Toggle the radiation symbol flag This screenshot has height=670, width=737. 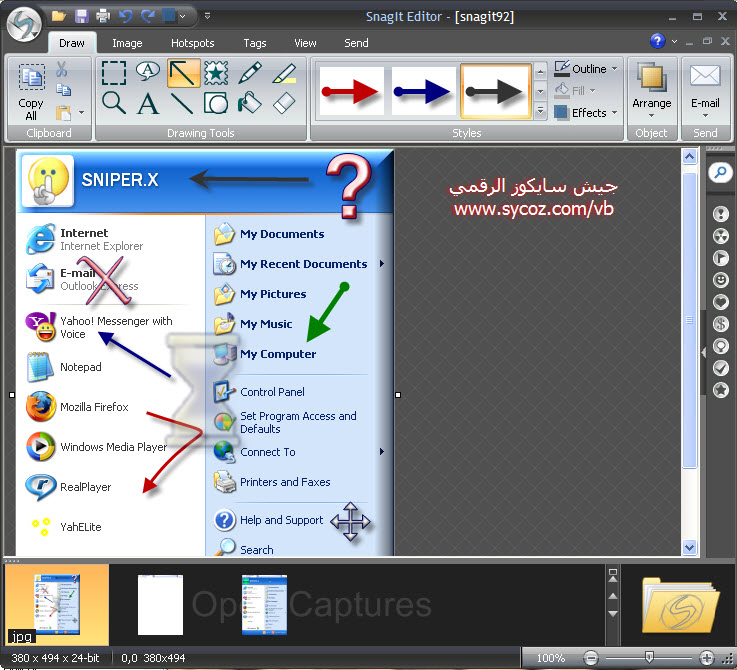720,236
